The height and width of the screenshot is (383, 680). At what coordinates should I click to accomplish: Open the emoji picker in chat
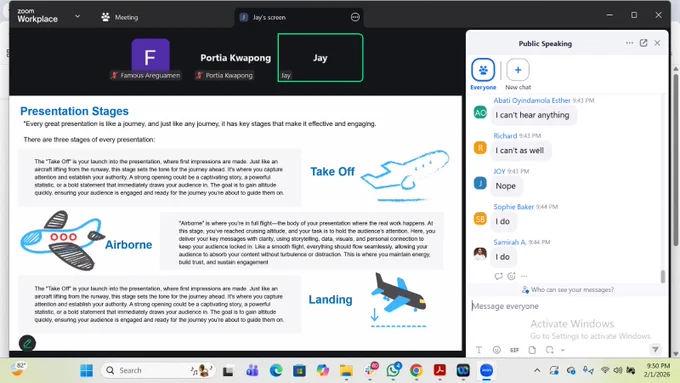tap(497, 350)
